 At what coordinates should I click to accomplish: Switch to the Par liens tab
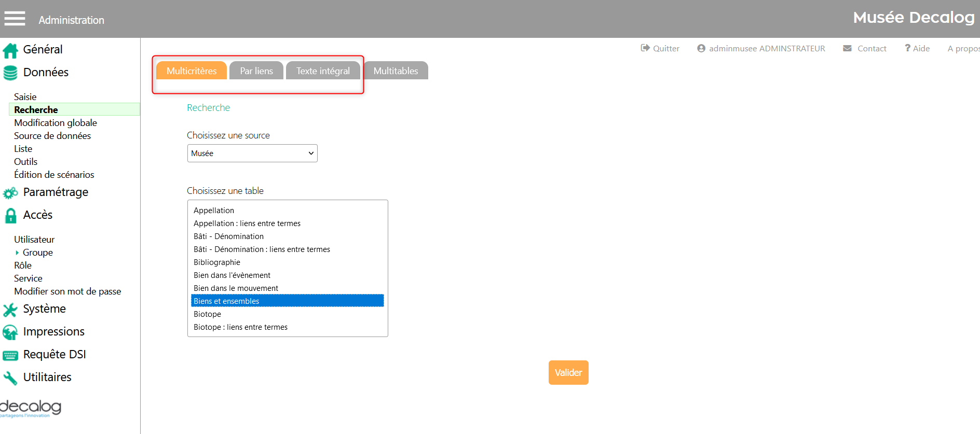(256, 71)
